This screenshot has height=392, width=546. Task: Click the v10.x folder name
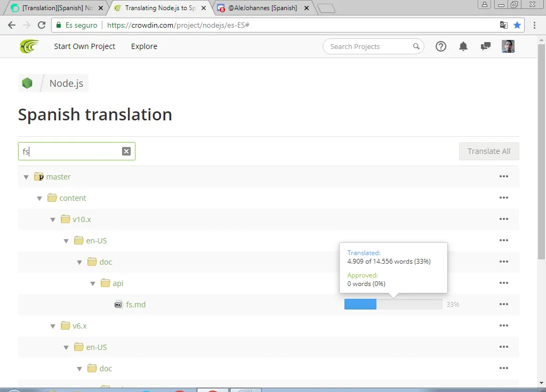click(x=82, y=219)
